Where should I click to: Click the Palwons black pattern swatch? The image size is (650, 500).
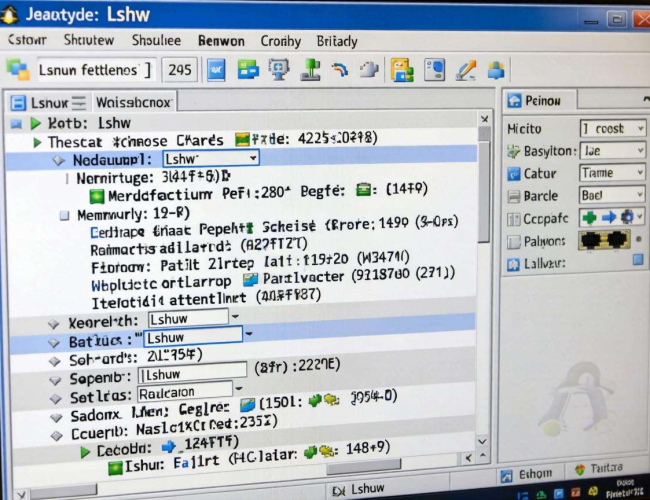point(604,240)
